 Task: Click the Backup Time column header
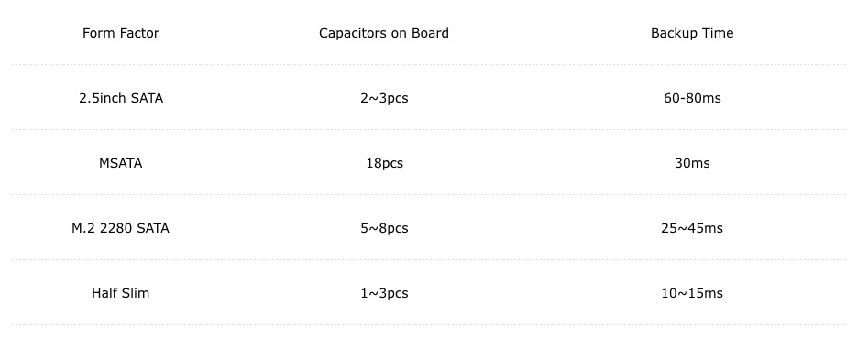point(692,33)
